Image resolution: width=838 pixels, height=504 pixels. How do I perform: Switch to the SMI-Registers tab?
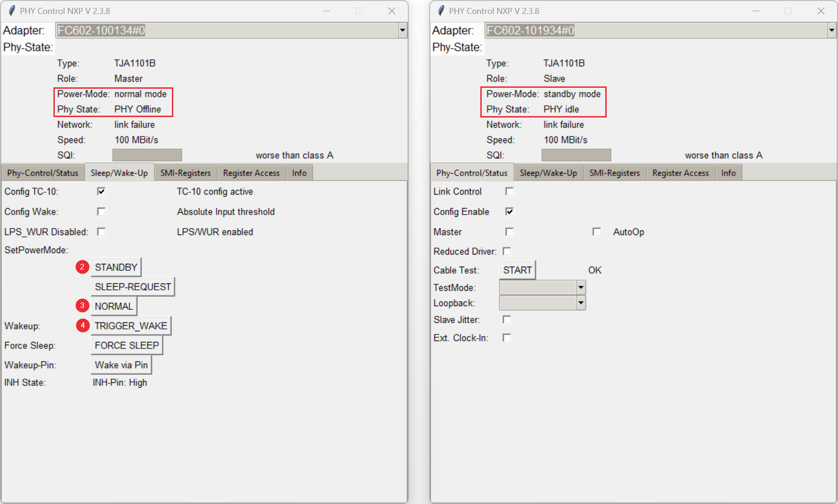185,172
